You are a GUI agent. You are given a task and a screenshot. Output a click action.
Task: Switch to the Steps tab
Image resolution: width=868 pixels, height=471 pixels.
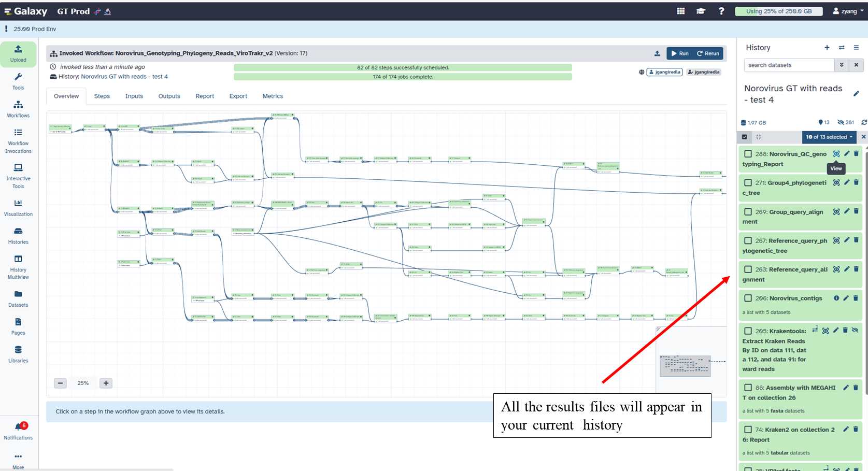(102, 96)
